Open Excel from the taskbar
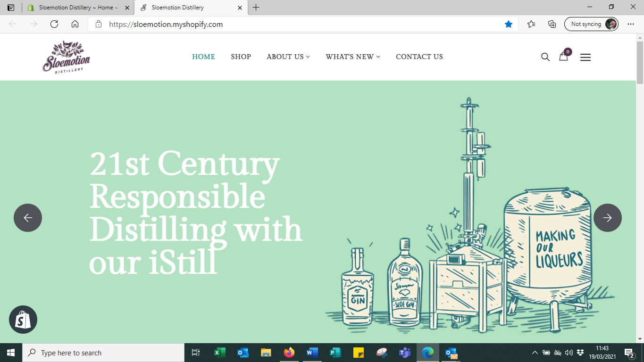The width and height of the screenshot is (644, 362). pyautogui.click(x=220, y=353)
